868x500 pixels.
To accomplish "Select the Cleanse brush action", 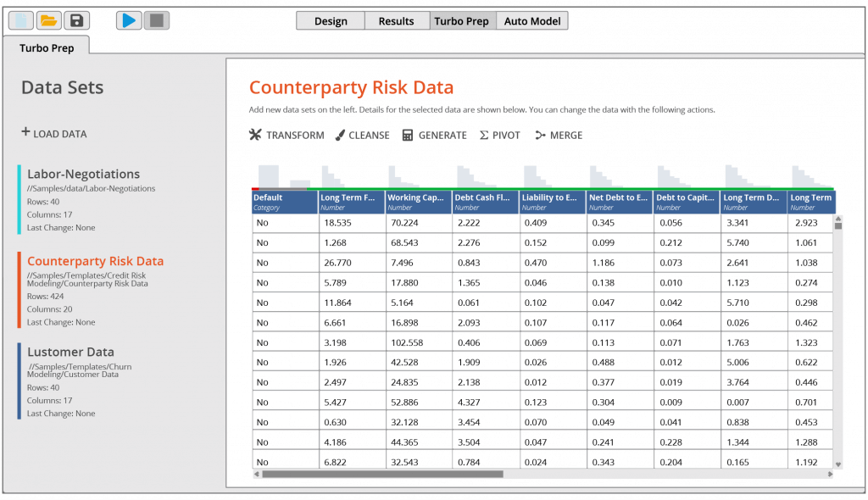I will click(362, 136).
